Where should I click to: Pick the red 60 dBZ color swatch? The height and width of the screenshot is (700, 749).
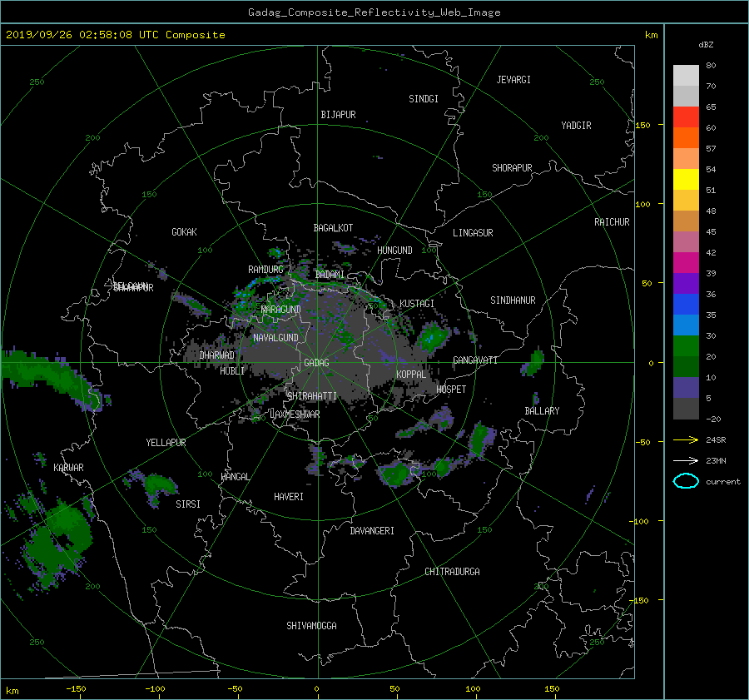[686, 117]
